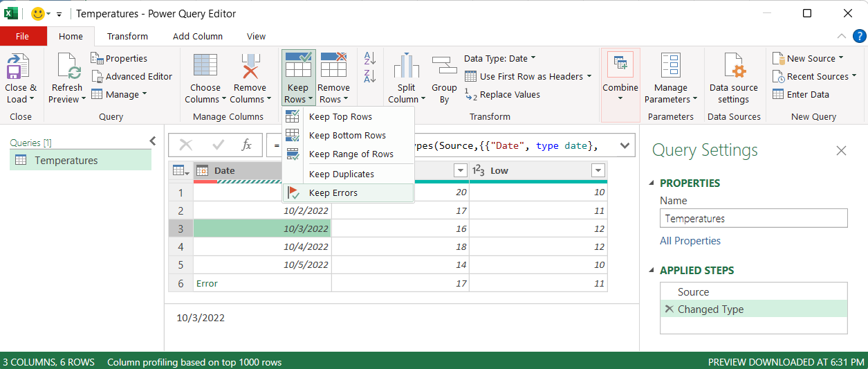Sort ascending with the A-Z icon
The image size is (868, 369).
click(369, 59)
